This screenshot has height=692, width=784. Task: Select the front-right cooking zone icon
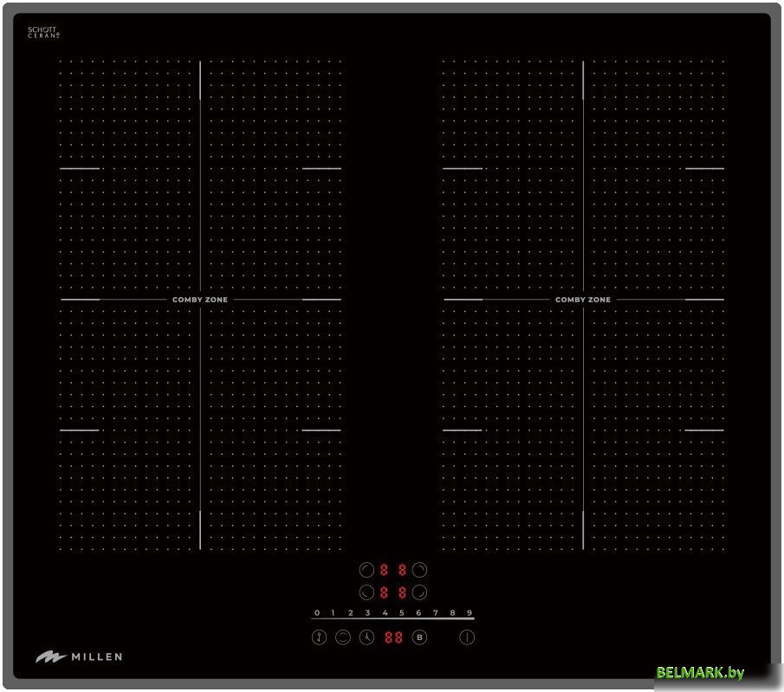pyautogui.click(x=419, y=593)
